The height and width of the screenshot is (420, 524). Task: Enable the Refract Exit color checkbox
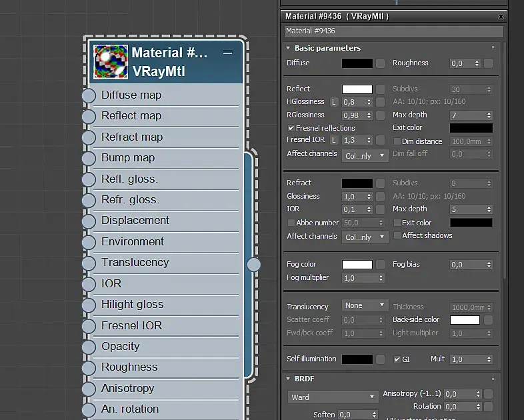tap(397, 223)
